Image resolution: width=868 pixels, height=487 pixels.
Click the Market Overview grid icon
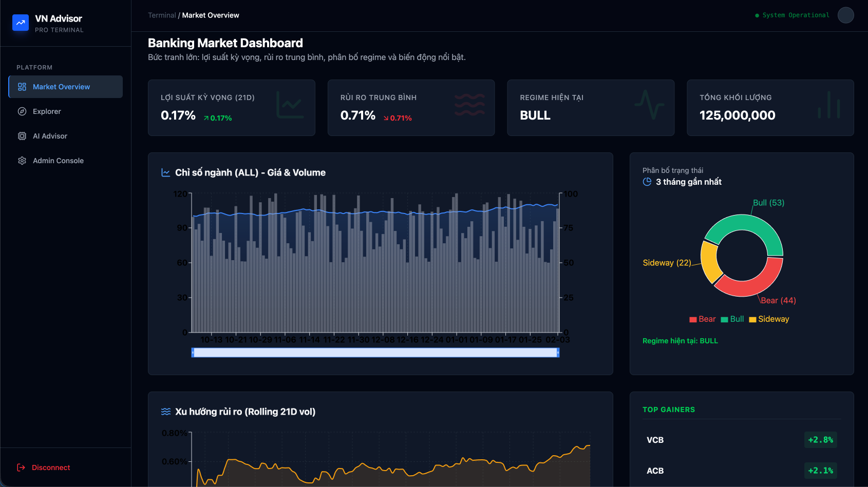coord(22,87)
